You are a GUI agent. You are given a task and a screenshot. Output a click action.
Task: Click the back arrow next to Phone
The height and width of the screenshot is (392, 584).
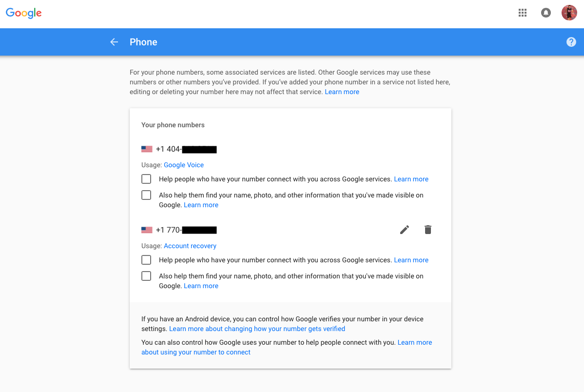click(114, 42)
